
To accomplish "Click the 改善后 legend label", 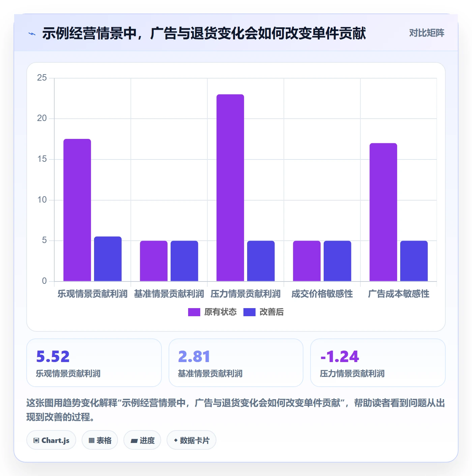I will pos(271,312).
